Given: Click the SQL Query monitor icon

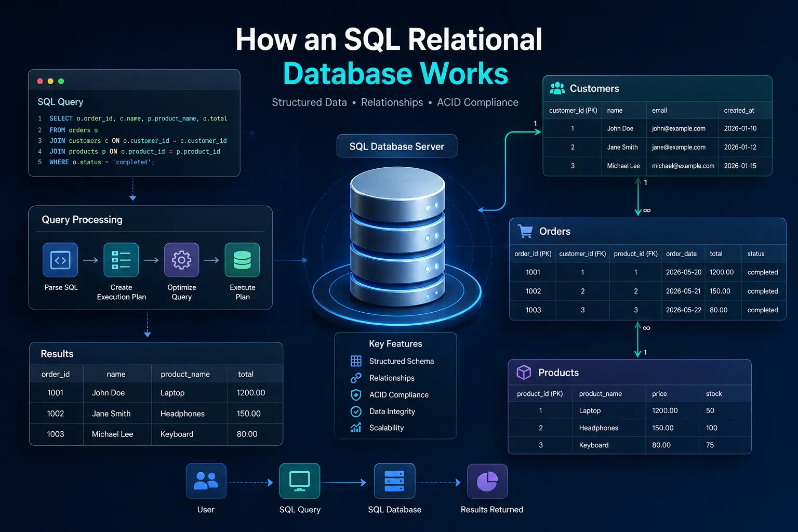Looking at the screenshot, I should pos(300,481).
